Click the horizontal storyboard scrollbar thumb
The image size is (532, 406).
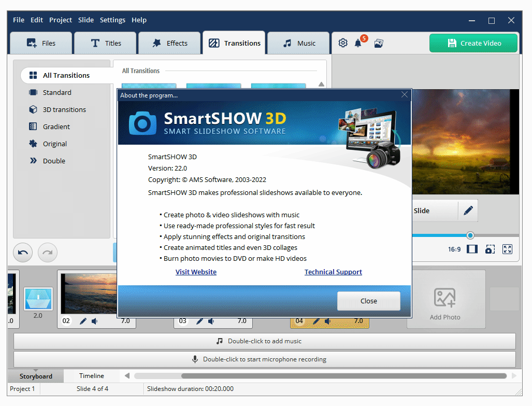pyautogui.click(x=343, y=376)
